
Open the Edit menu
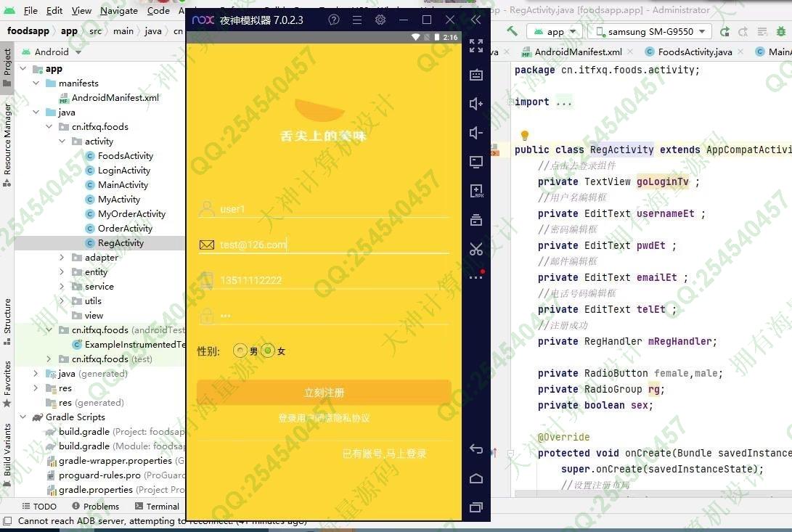pyautogui.click(x=54, y=10)
